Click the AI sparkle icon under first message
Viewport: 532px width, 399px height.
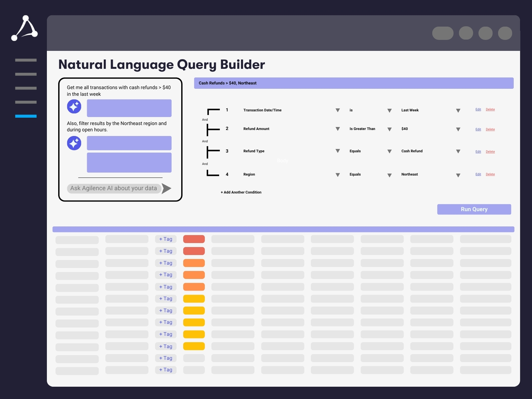point(74,107)
